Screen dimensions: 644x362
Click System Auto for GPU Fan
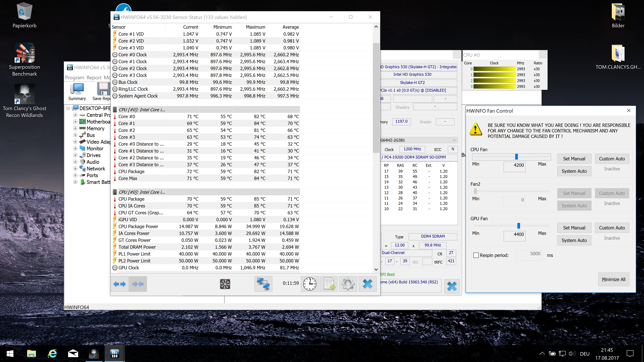574,240
